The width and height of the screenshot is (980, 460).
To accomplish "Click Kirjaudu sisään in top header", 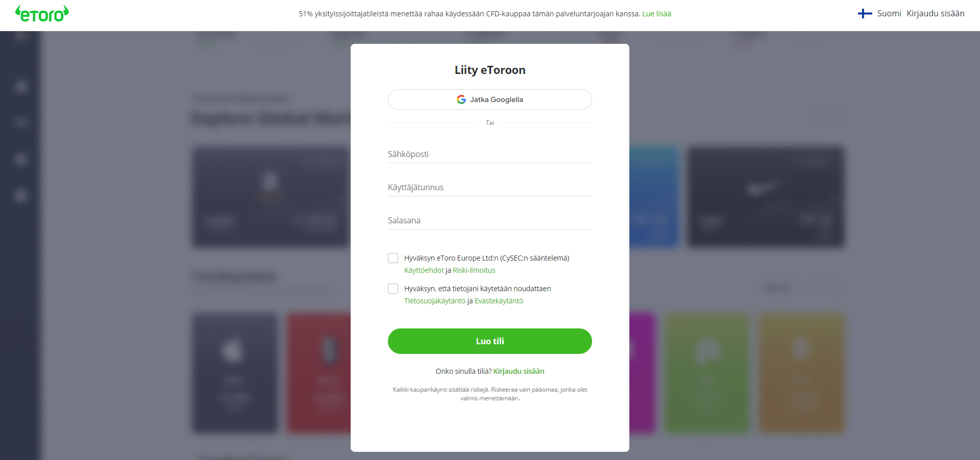I will [935, 14].
